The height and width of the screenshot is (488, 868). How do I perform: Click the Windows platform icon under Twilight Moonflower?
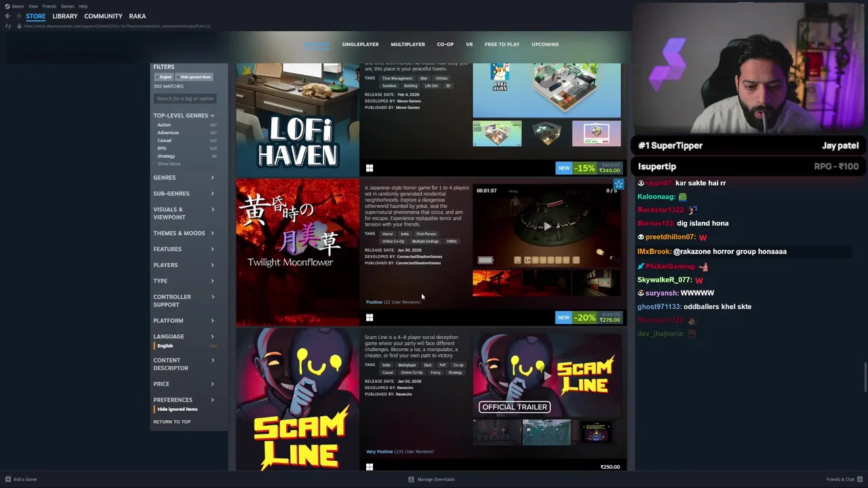pyautogui.click(x=369, y=317)
